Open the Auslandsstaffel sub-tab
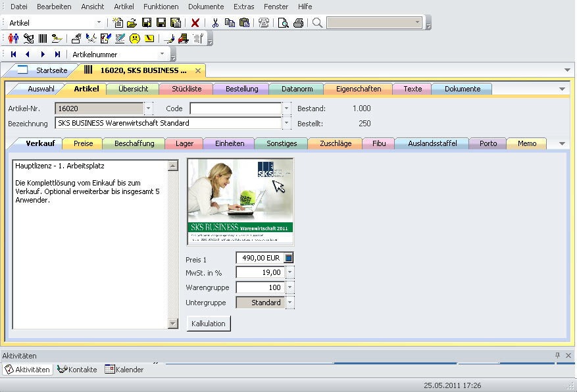The image size is (577, 392). (x=432, y=143)
